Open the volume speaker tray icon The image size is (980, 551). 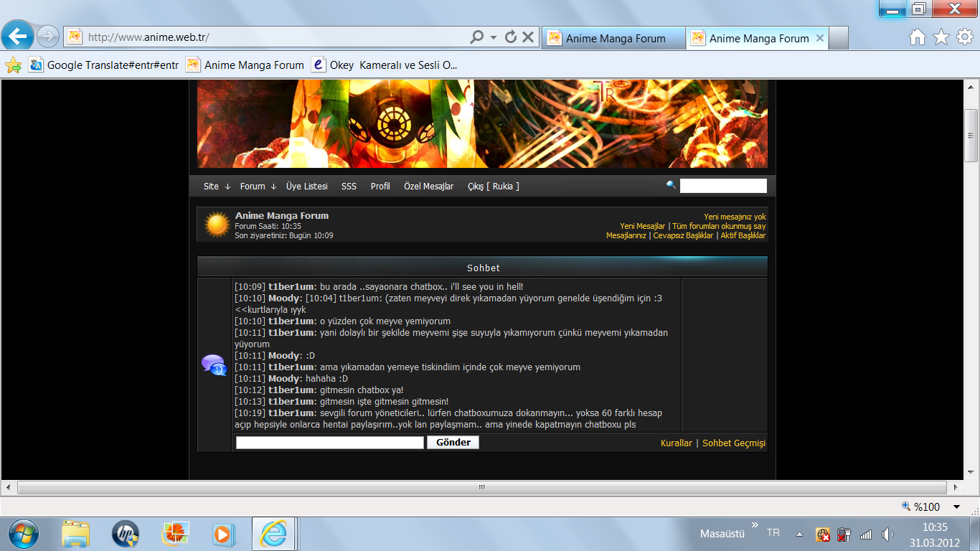point(887,534)
